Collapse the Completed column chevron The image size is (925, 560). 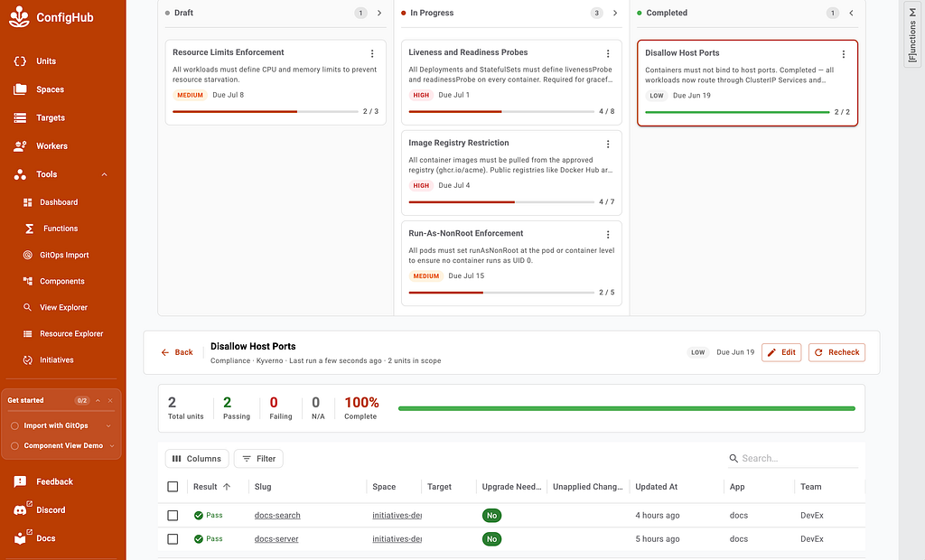[851, 13]
